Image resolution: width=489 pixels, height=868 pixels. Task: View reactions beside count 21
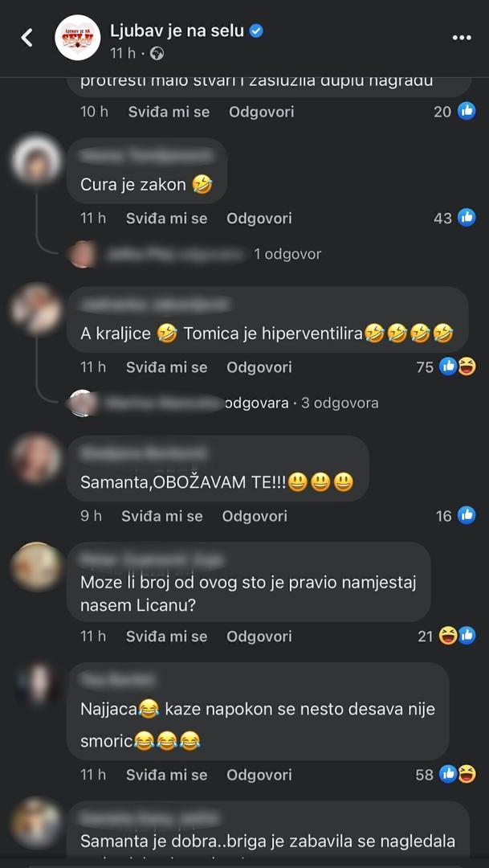pyautogui.click(x=457, y=636)
